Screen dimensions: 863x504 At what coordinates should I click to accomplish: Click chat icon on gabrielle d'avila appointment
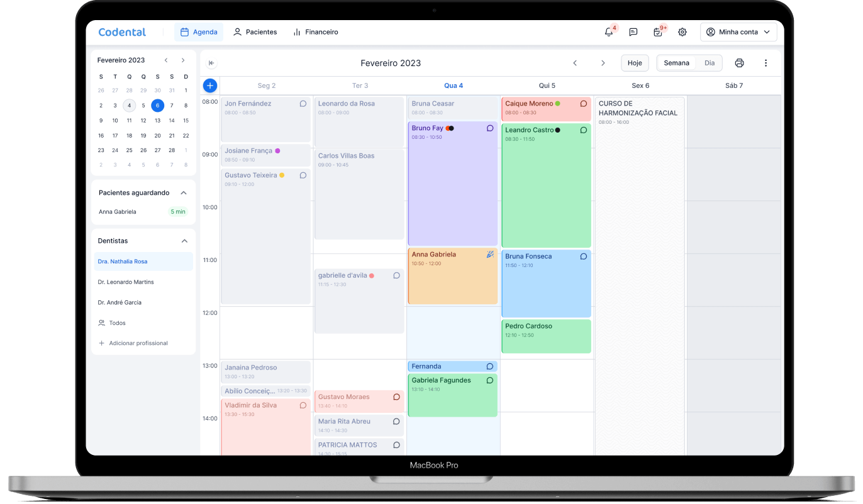pos(396,275)
